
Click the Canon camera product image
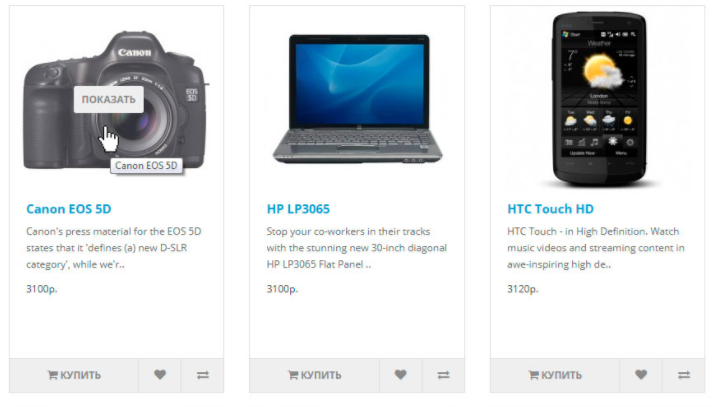[116, 101]
